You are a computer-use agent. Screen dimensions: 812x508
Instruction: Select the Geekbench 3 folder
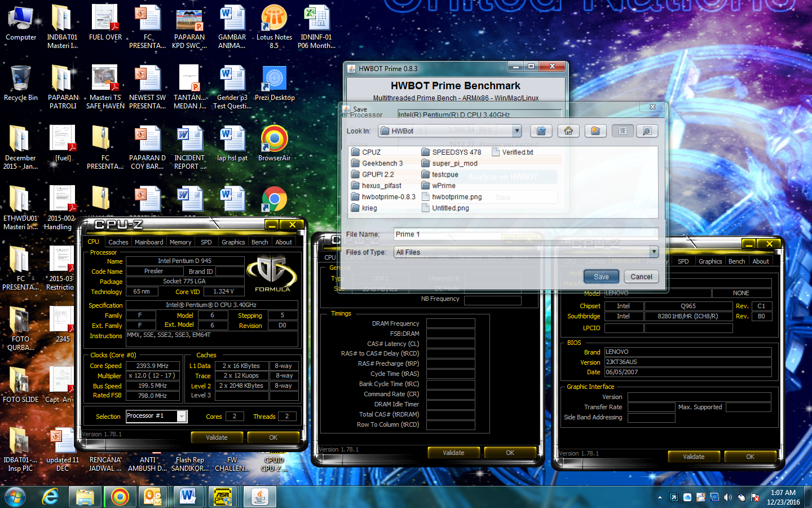coord(377,163)
